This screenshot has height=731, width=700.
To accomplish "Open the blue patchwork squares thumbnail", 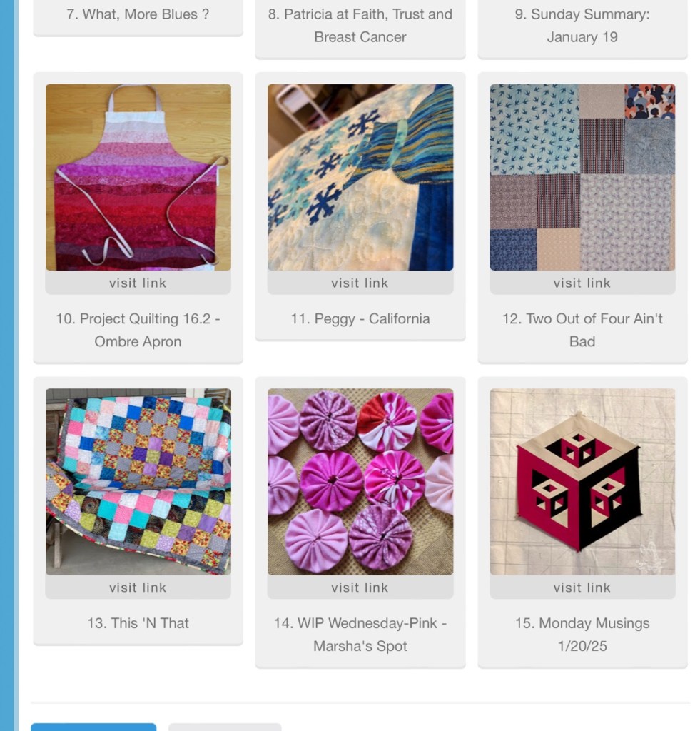I will pos(582,177).
